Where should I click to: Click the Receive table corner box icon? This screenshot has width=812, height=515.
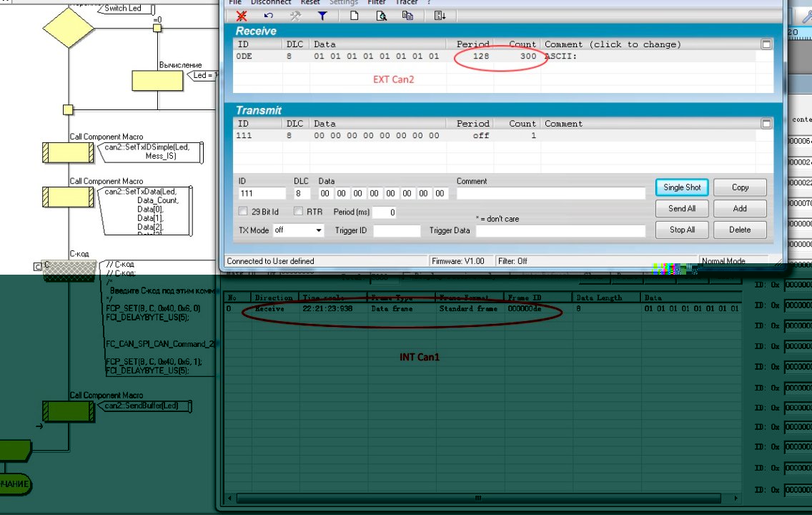766,44
